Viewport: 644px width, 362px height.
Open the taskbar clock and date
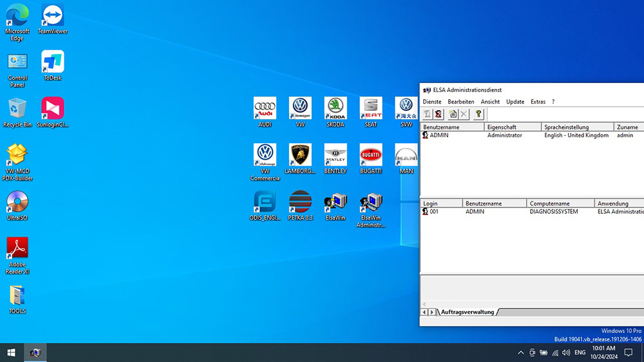pos(604,352)
